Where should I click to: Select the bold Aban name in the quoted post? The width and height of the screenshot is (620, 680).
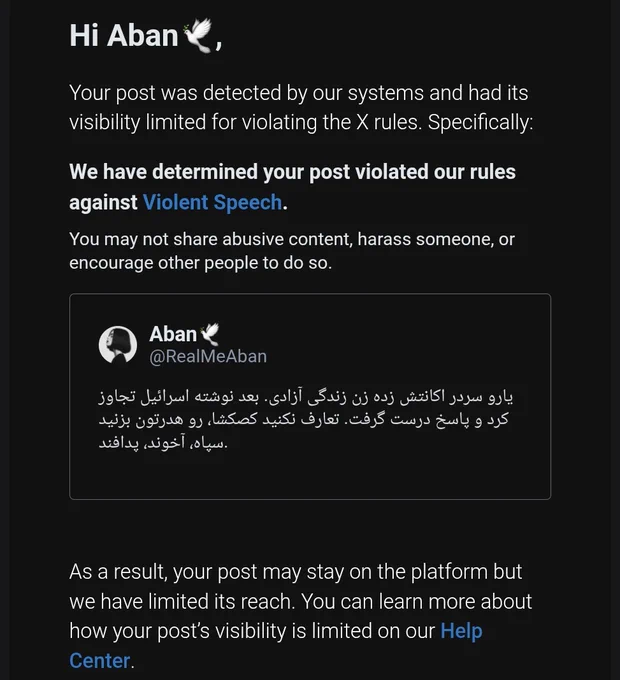[173, 334]
